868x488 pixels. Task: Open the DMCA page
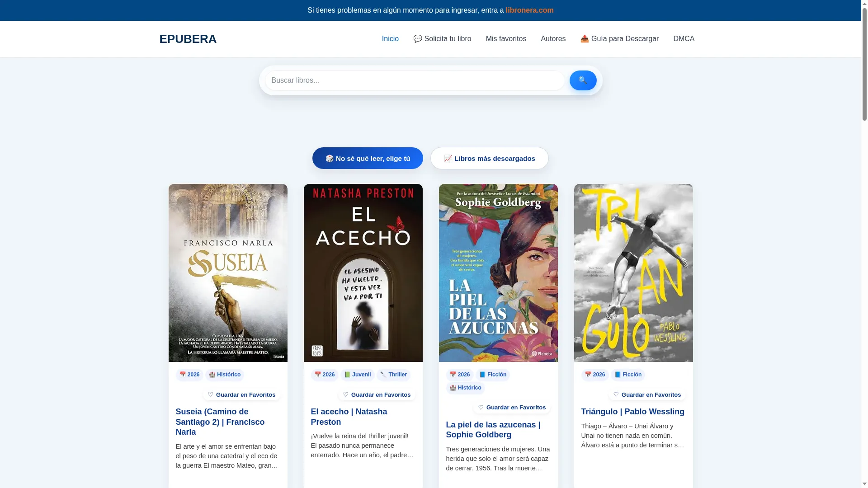(684, 39)
